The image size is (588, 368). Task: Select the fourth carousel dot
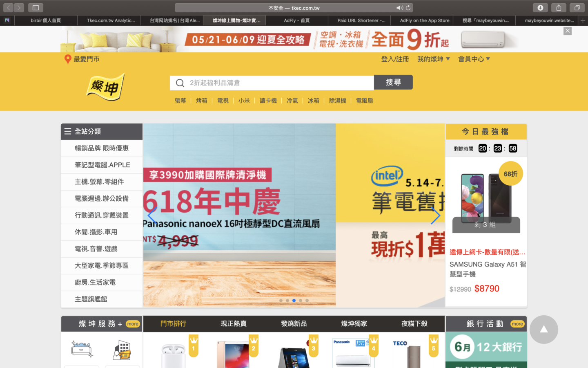[301, 301]
